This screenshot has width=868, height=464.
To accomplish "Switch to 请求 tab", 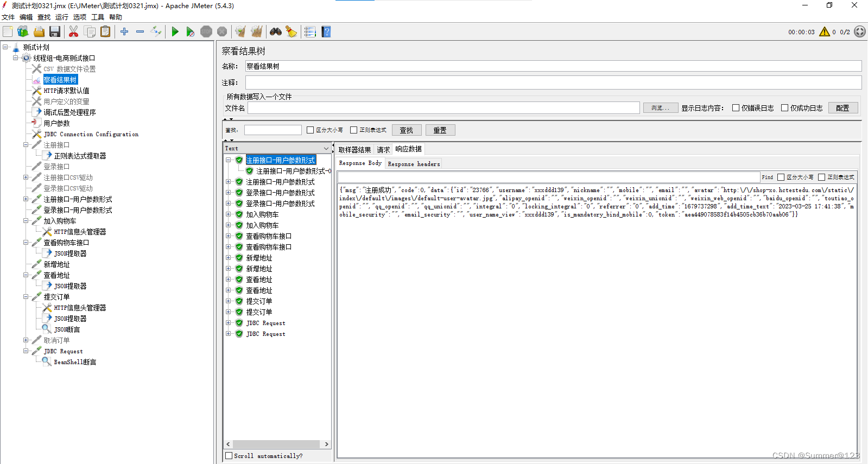I will coord(383,150).
